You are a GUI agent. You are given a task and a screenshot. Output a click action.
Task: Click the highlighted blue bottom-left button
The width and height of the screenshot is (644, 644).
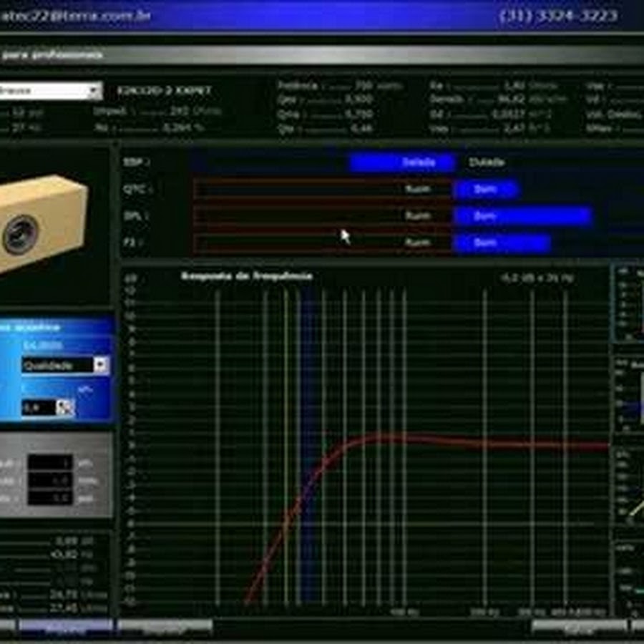(66, 628)
